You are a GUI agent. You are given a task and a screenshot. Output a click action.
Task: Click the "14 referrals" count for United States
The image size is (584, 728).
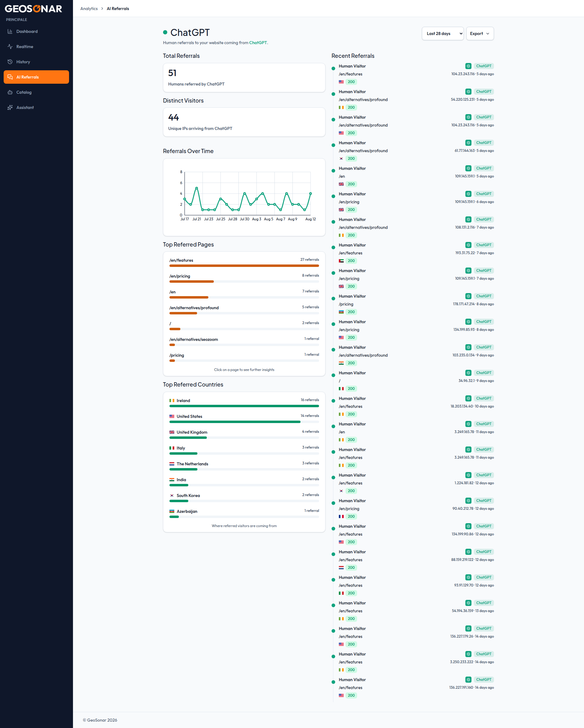pos(310,416)
